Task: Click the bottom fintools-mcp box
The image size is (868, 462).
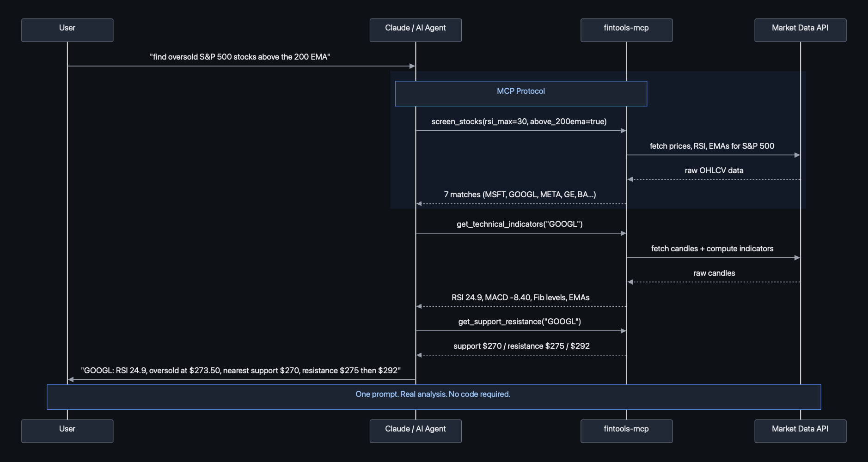Action: click(x=626, y=431)
